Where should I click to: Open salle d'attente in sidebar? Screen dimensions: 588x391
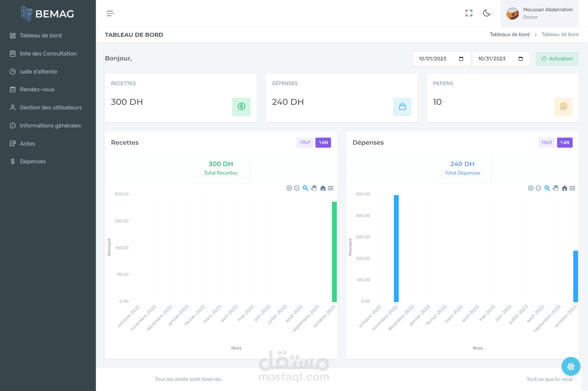38,71
